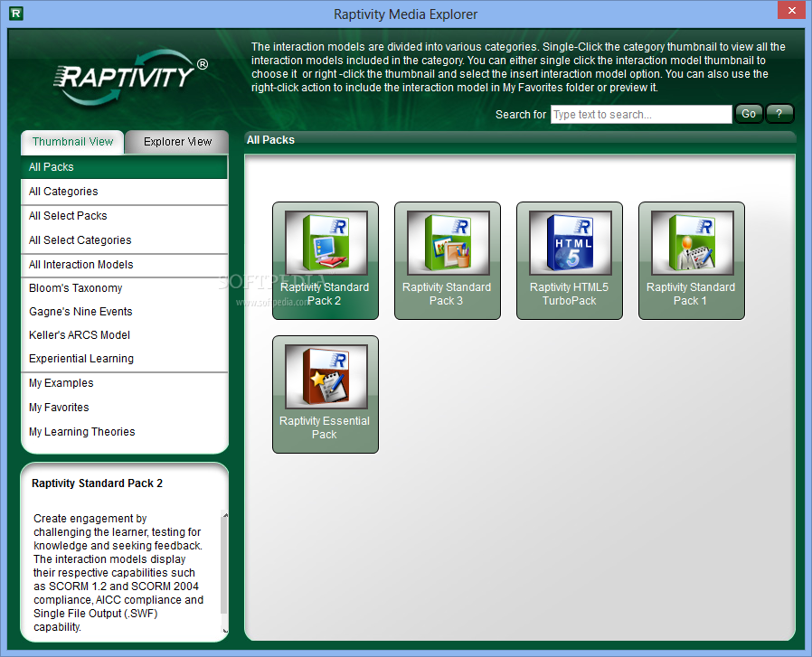Image resolution: width=812 pixels, height=657 pixels.
Task: Click the search text input field
Action: pos(641,115)
